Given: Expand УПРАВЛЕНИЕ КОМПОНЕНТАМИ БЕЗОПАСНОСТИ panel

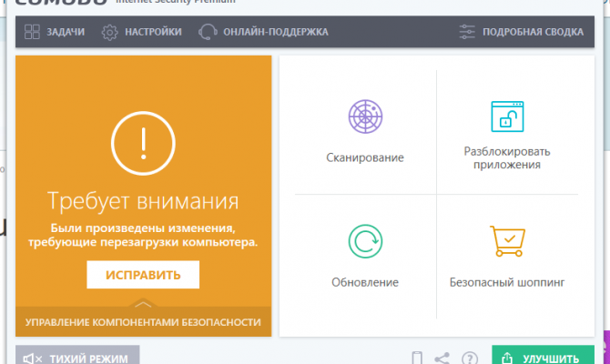Looking at the screenshot, I should (143, 322).
